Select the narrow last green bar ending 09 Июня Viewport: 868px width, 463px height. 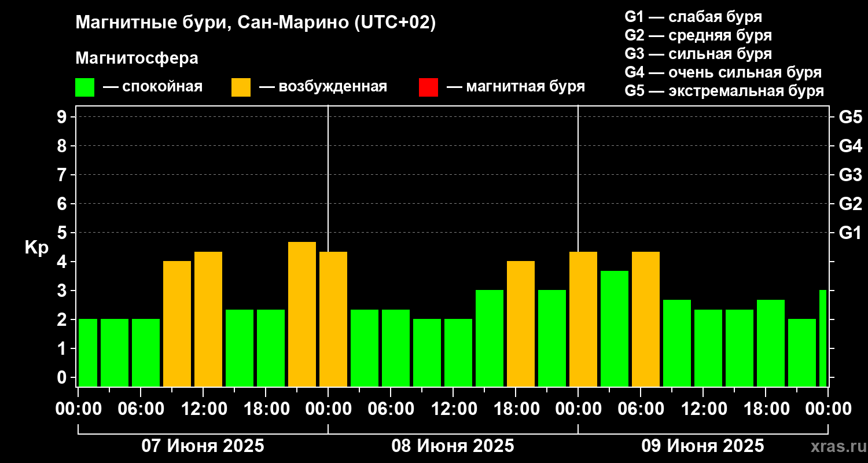tap(823, 339)
